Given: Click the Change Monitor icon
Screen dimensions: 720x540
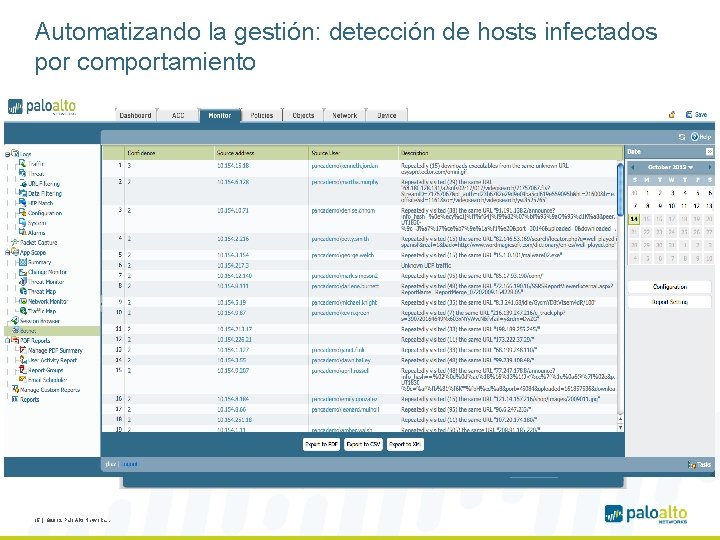Looking at the screenshot, I should pos(23,272).
